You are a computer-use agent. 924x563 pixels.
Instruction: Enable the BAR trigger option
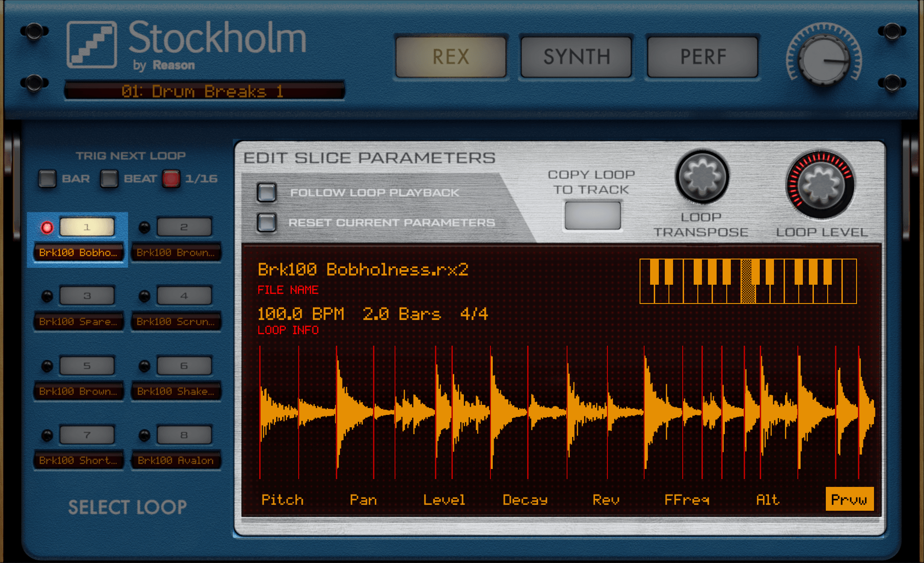(x=47, y=179)
